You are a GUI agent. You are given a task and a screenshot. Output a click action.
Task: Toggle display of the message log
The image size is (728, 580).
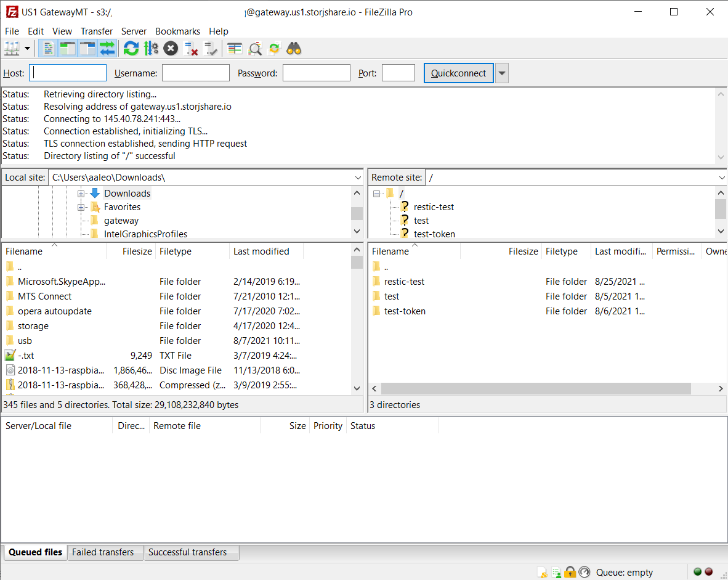coord(48,48)
